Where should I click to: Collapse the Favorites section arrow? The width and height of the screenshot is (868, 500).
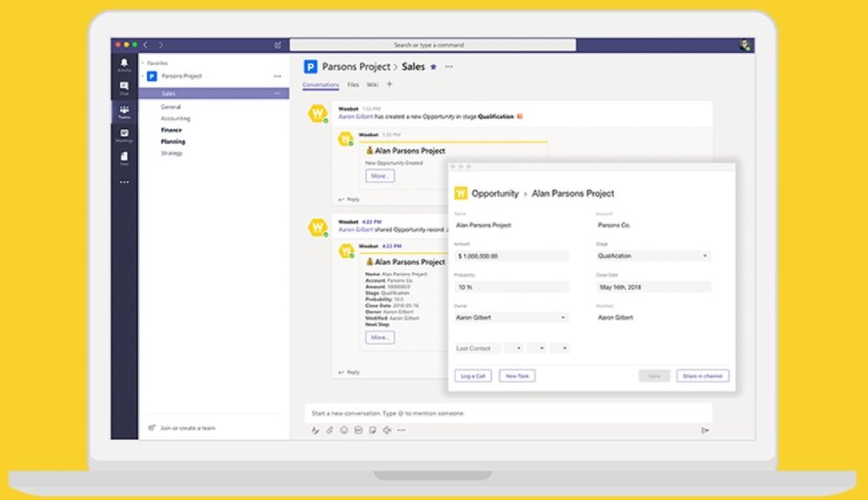(x=142, y=63)
